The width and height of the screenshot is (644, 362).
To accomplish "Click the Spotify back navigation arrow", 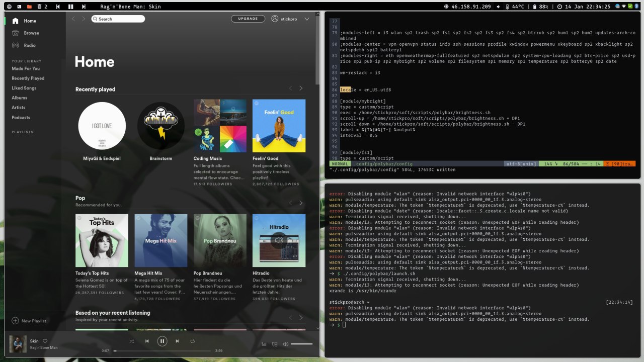I will (73, 19).
